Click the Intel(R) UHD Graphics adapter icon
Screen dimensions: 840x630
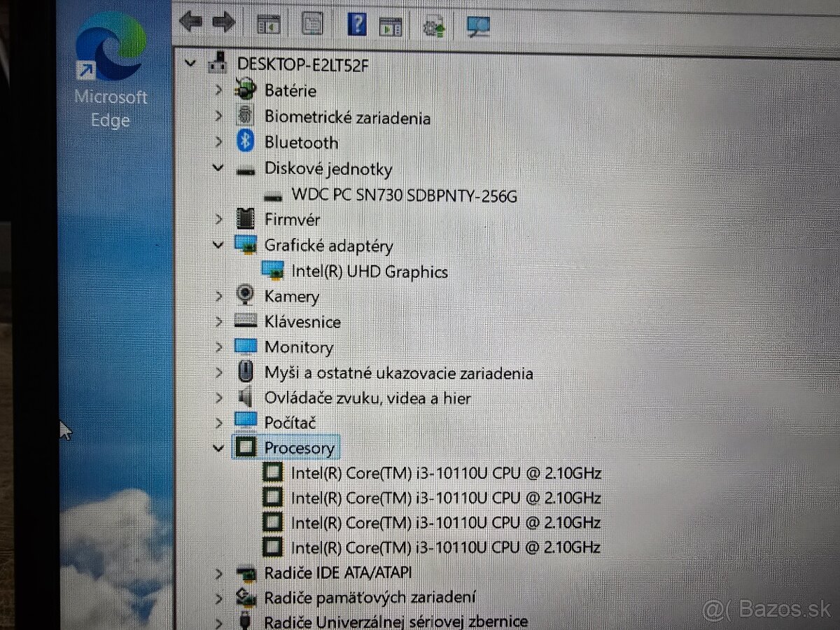(272, 269)
